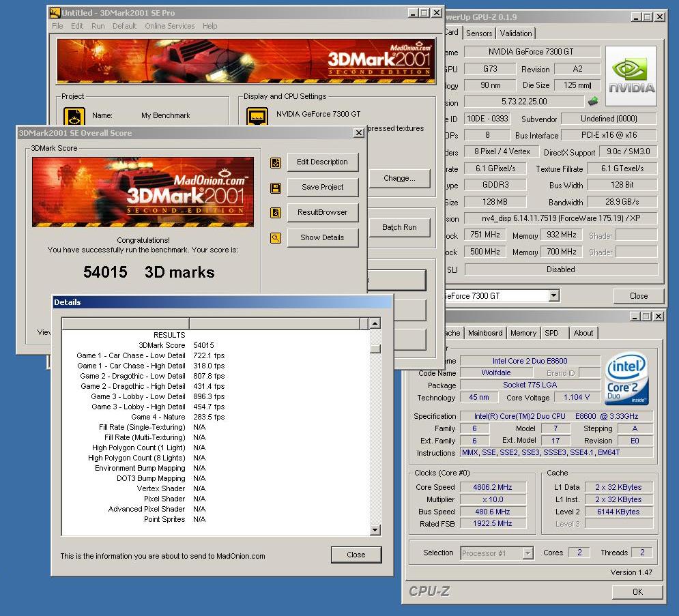Open the Online Services menu

click(170, 26)
